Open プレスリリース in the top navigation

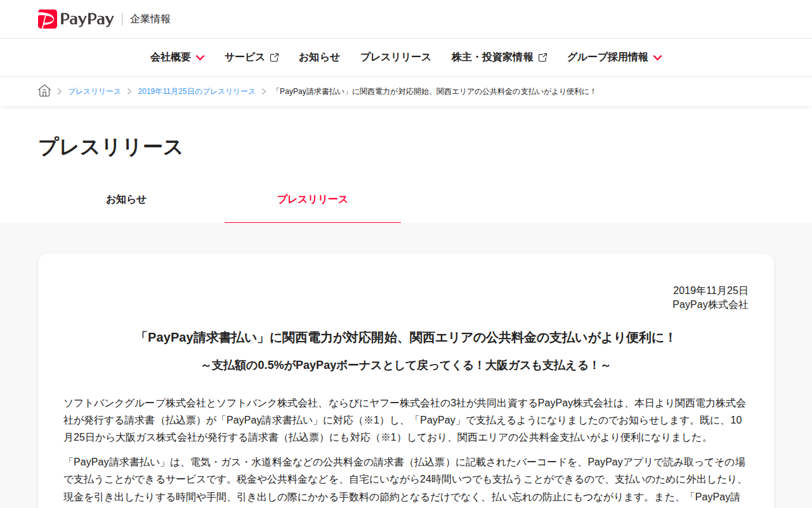click(x=395, y=57)
